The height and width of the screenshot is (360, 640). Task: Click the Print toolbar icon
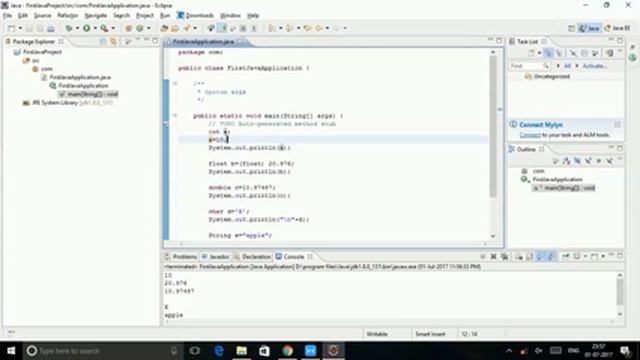[51, 28]
